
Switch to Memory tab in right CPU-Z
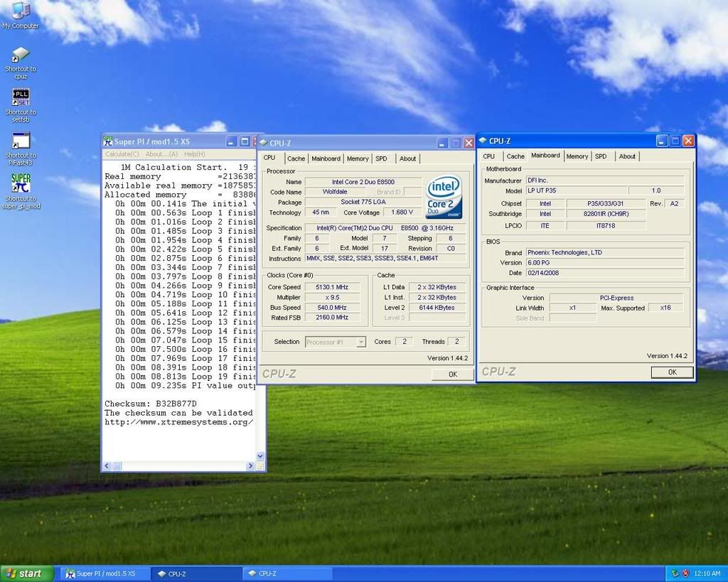coord(577,156)
